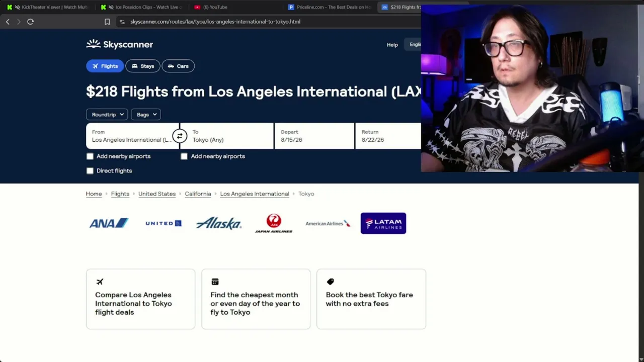Go to Home breadcrumb link
Screen dimensions: 644x362
[x=94, y=194]
